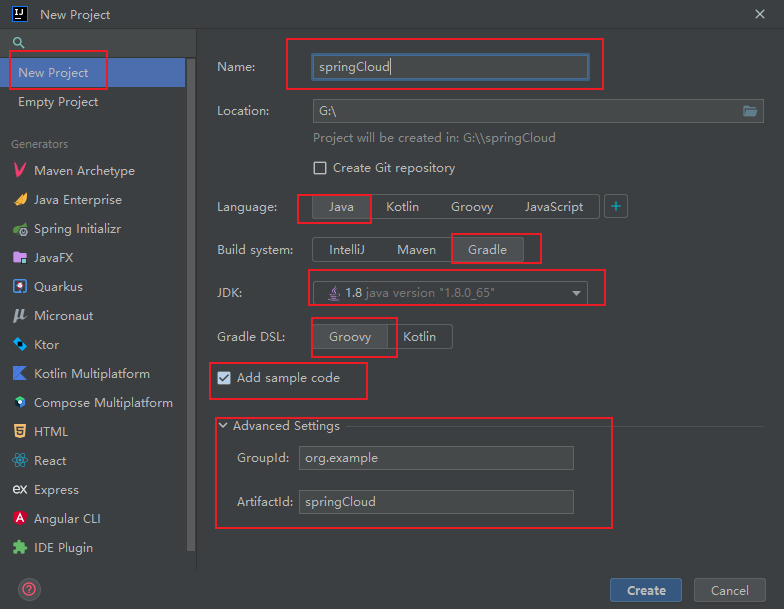The height and width of the screenshot is (609, 784).
Task: Select JavaScript as the language
Action: pyautogui.click(x=554, y=207)
